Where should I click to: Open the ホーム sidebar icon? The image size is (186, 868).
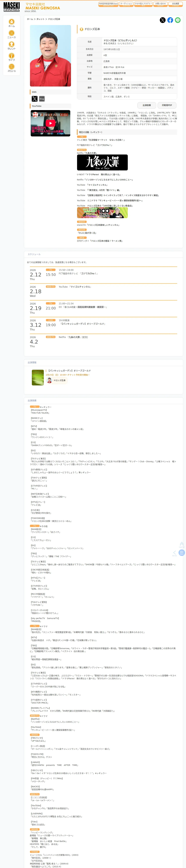(x=11, y=23)
